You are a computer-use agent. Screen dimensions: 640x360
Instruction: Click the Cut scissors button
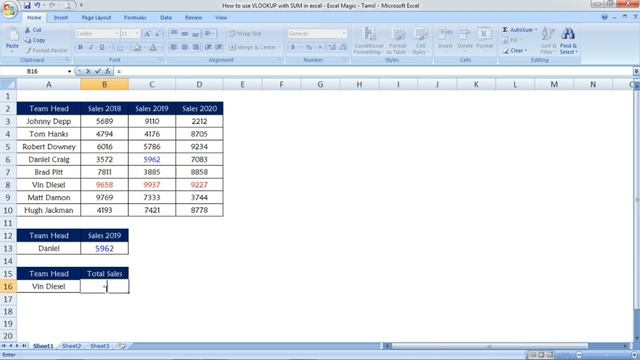pos(33,30)
